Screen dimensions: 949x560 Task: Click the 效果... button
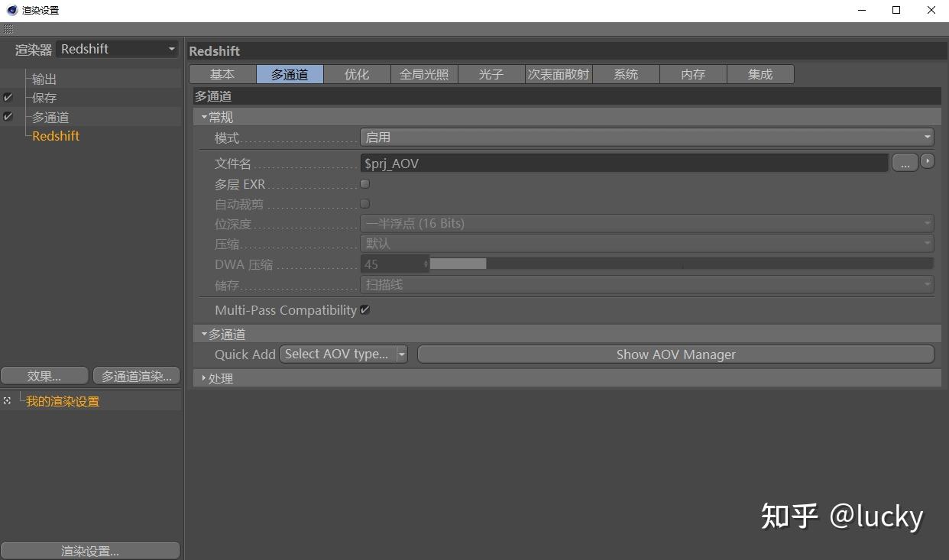click(44, 375)
